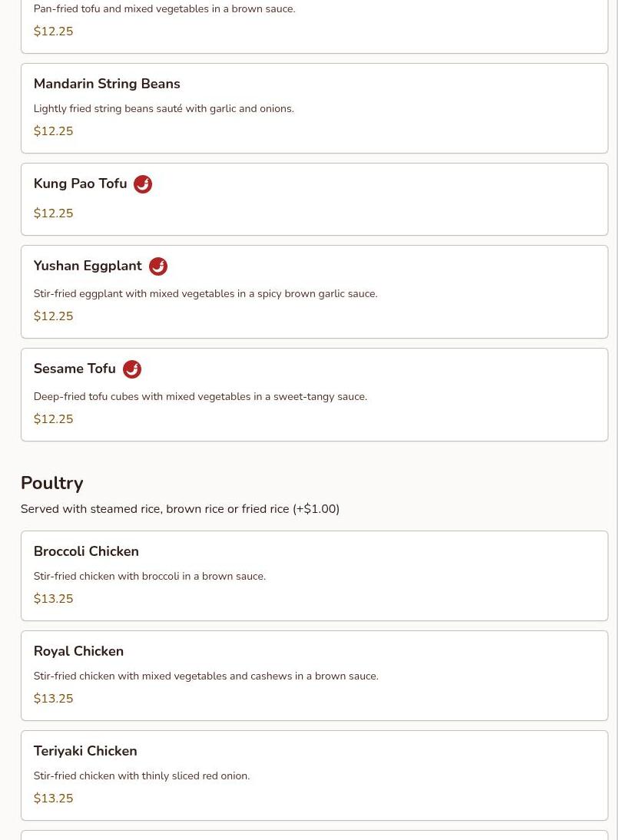
Task: Select the Teriyaki Chicken item
Action: 85,751
